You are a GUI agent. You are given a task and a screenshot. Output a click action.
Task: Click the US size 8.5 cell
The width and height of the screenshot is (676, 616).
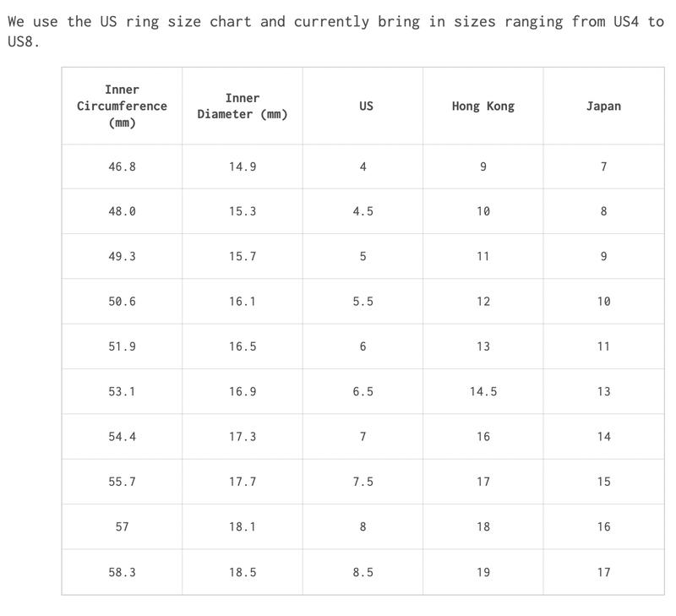(x=363, y=572)
